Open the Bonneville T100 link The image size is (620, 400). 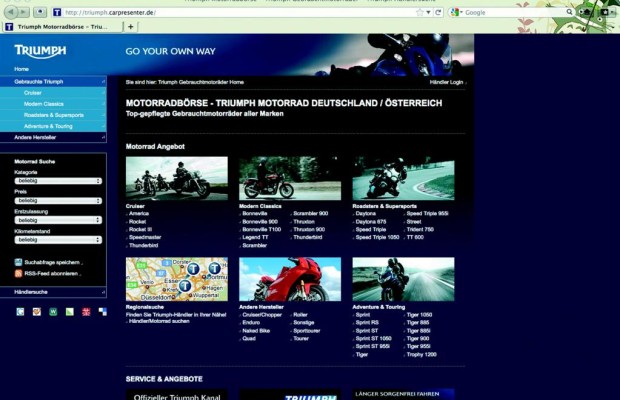click(261, 229)
